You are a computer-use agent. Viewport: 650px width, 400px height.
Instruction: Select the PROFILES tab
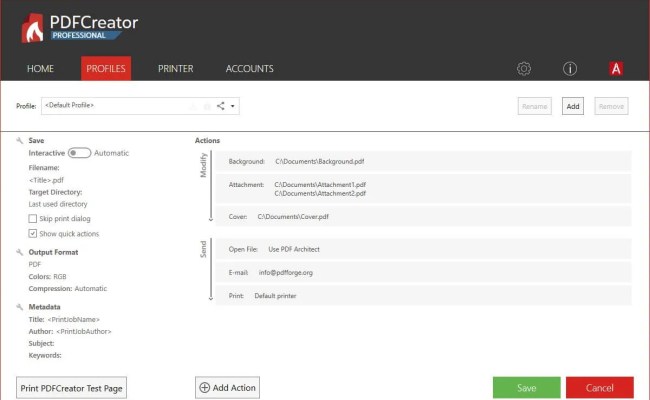[x=106, y=68]
